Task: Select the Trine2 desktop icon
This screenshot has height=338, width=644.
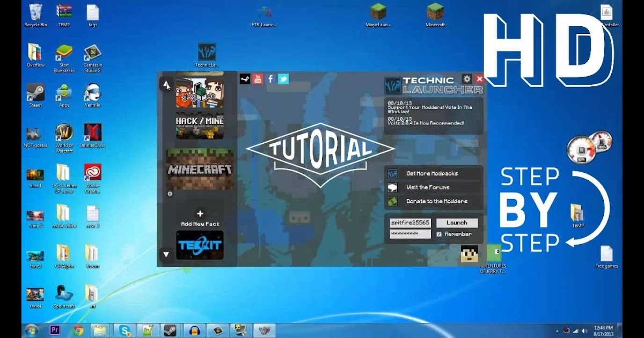Action: point(35,218)
